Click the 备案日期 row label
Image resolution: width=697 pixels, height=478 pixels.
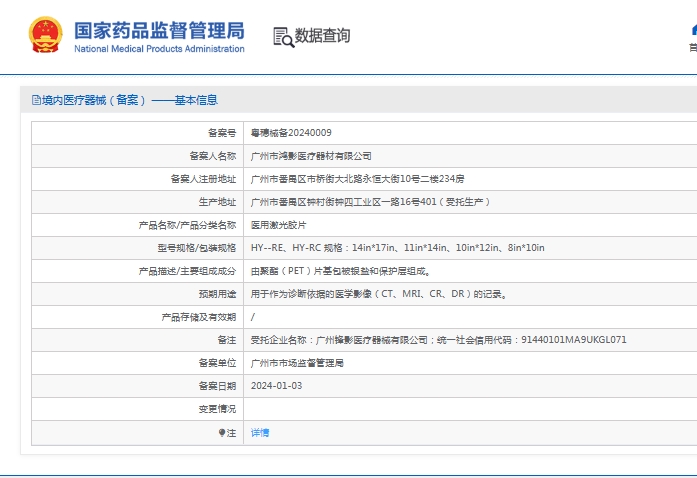217,386
